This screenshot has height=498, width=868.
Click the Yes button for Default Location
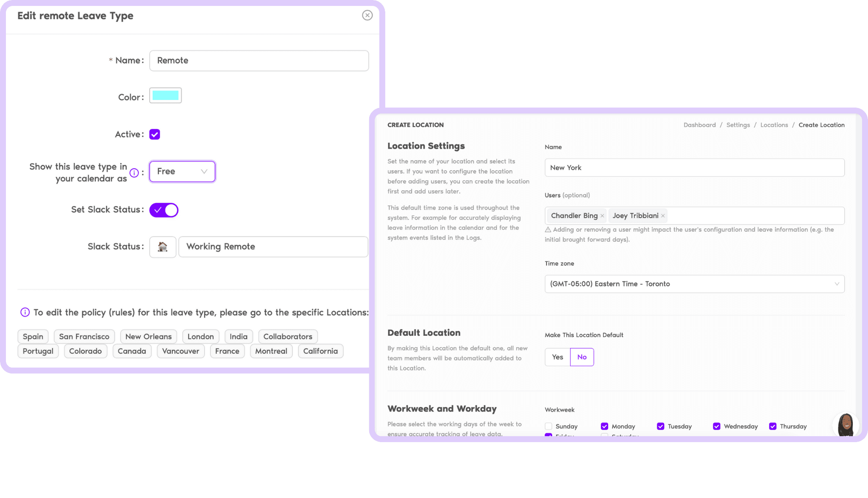tap(557, 356)
